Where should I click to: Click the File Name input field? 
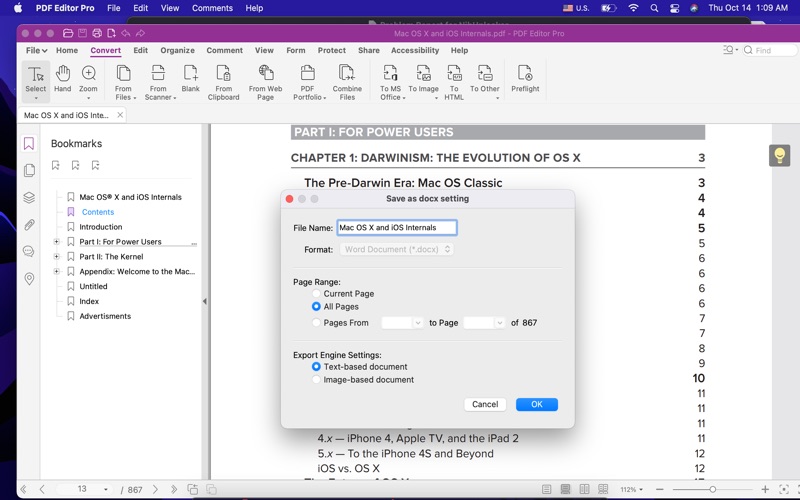tap(396, 228)
